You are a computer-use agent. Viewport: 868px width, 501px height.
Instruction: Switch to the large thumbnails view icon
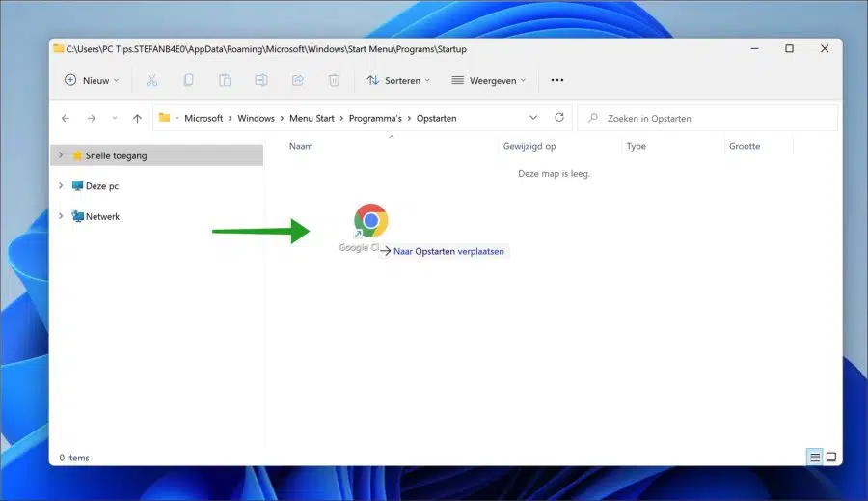(831, 458)
